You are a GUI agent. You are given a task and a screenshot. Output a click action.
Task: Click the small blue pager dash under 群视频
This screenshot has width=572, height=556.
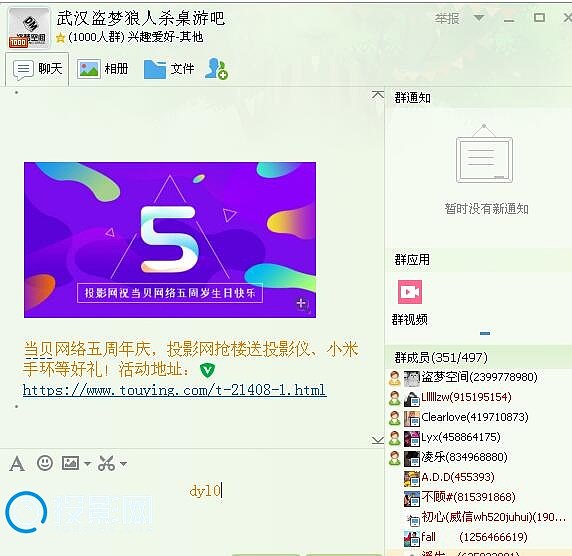(485, 333)
